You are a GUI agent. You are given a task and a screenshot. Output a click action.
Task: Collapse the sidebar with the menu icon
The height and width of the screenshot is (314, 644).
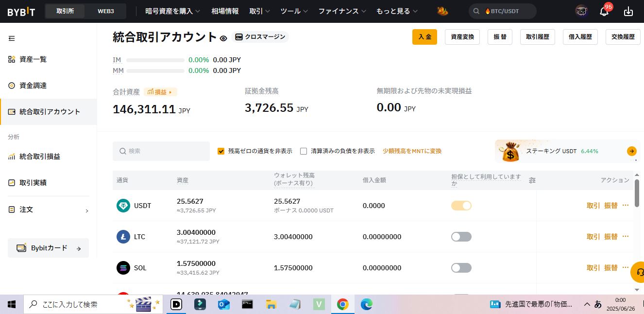pos(12,38)
